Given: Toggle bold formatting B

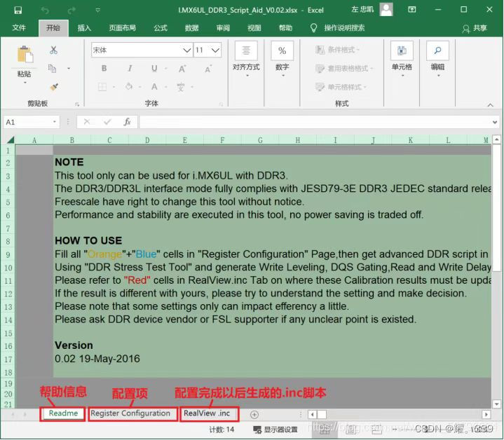Looking at the screenshot, I should coord(104,69).
